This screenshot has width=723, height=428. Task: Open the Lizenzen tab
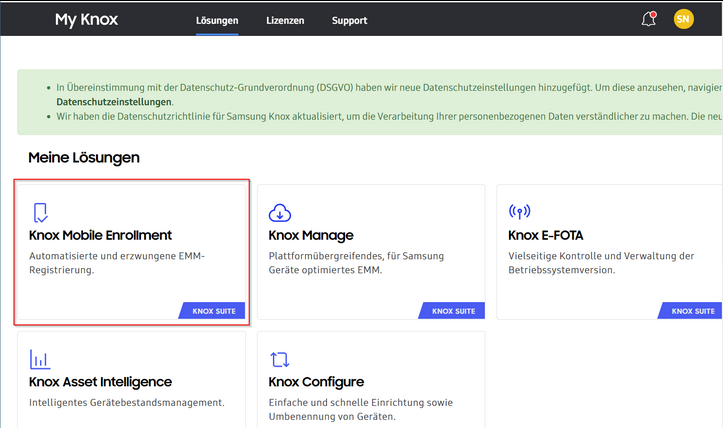pos(285,20)
